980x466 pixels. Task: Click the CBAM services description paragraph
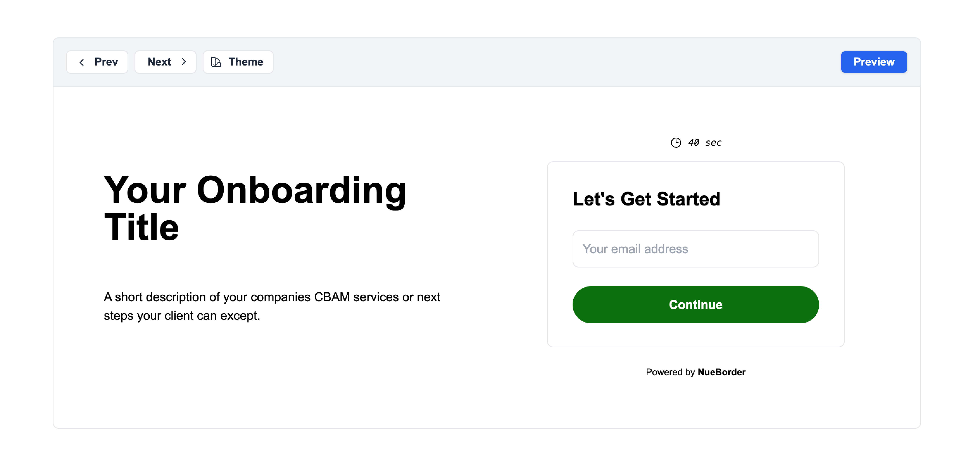[x=272, y=306]
